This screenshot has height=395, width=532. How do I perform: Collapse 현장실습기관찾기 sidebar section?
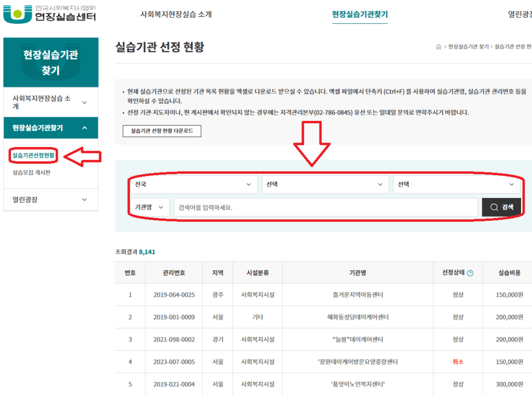(51, 128)
